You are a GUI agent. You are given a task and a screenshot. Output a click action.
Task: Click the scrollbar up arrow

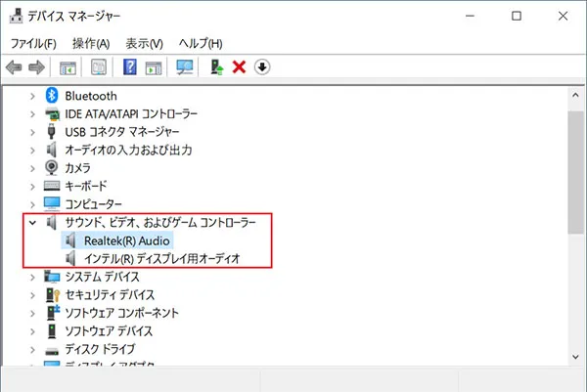pyautogui.click(x=575, y=96)
